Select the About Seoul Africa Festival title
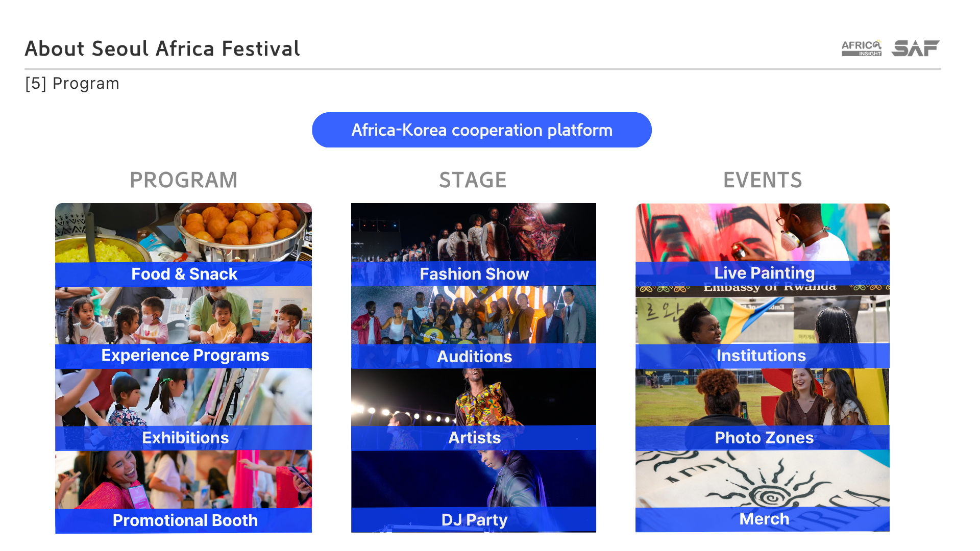The width and height of the screenshot is (980, 551). (x=162, y=48)
